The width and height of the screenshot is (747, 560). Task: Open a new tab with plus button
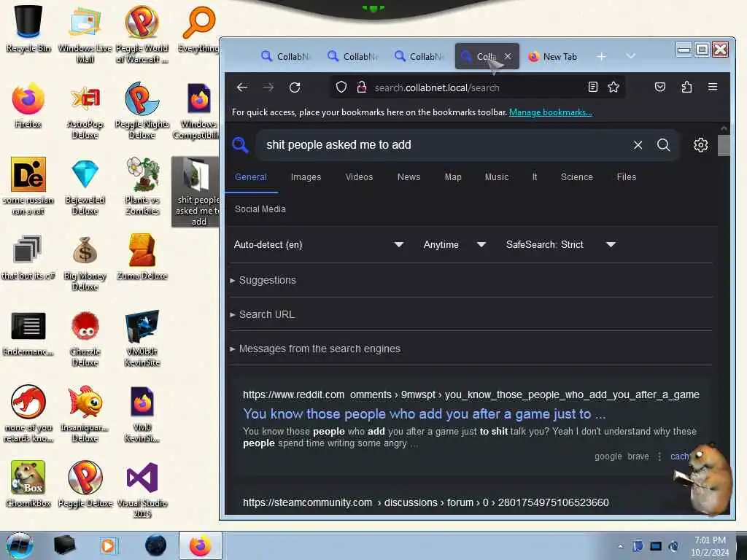[x=602, y=57]
